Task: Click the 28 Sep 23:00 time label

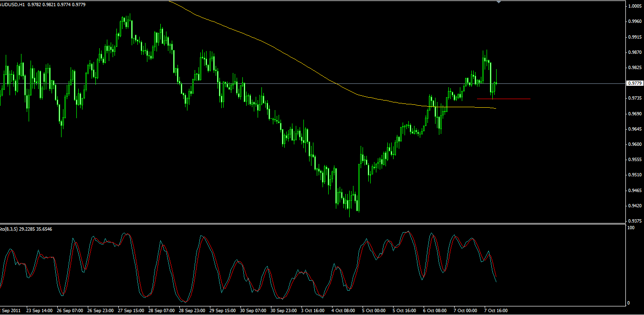Action: pyautogui.click(x=193, y=311)
